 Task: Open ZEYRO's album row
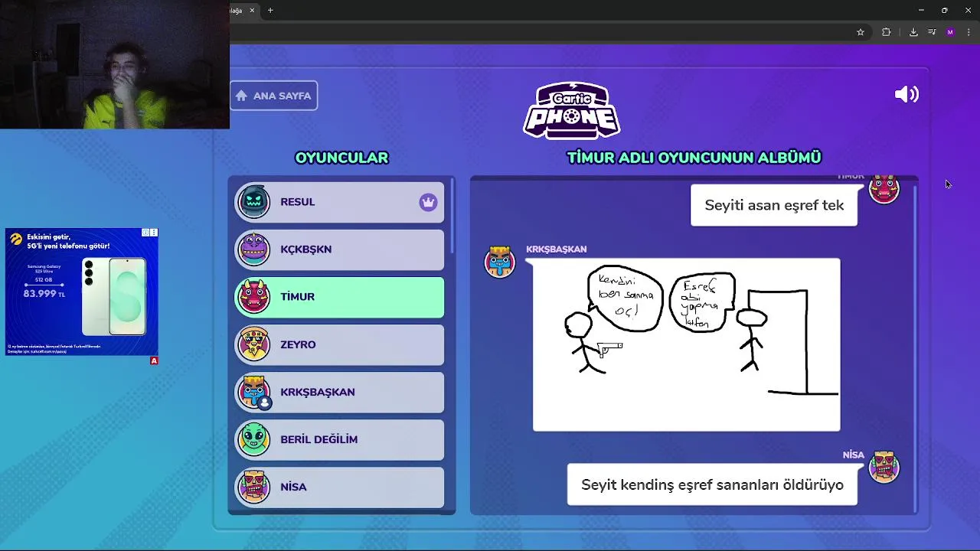(339, 344)
